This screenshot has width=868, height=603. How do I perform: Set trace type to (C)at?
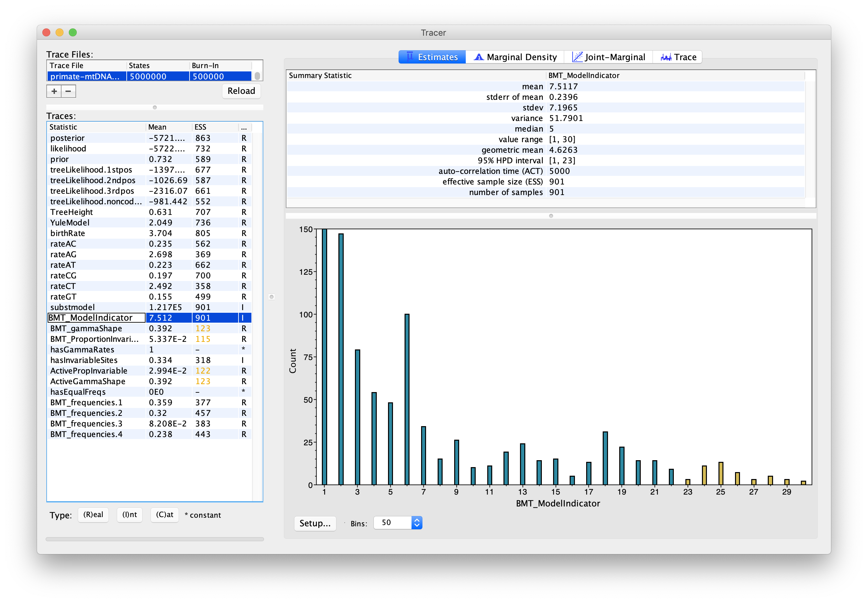164,515
